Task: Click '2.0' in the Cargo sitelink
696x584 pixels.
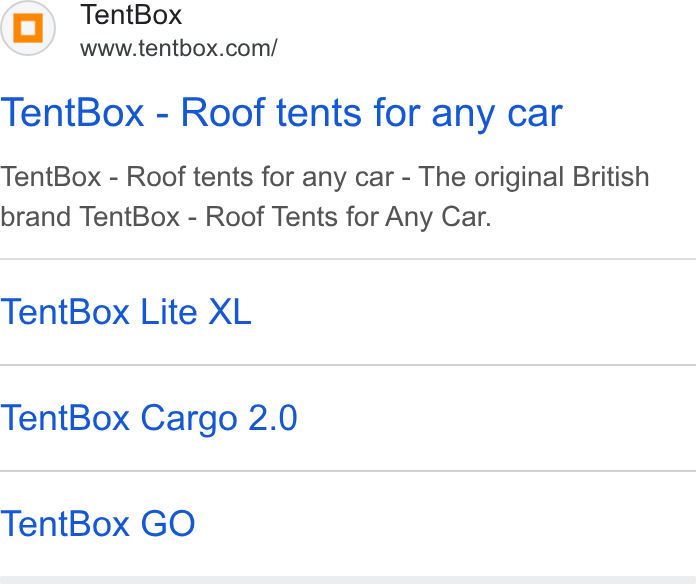Action: coord(273,418)
